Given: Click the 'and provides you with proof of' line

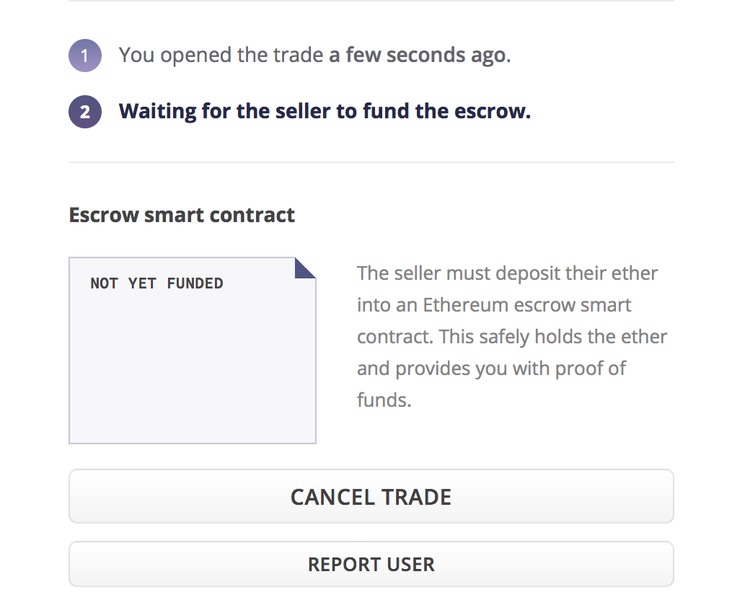Looking at the screenshot, I should pos(491,369).
